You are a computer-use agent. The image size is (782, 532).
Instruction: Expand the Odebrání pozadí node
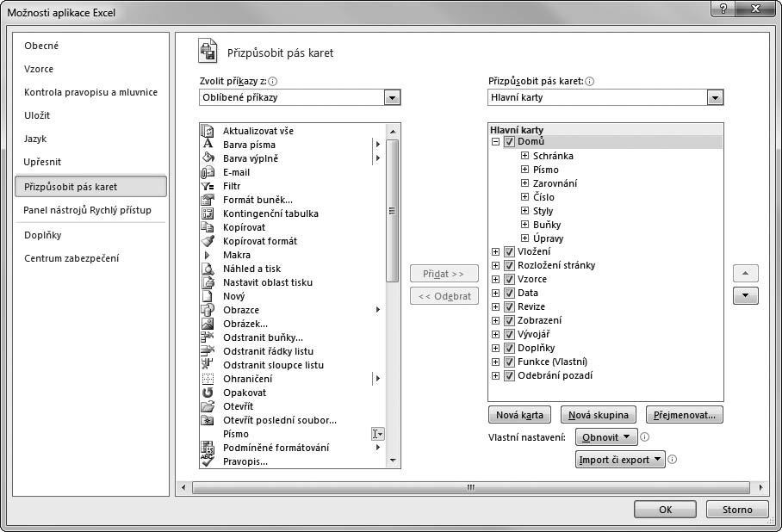coord(495,376)
